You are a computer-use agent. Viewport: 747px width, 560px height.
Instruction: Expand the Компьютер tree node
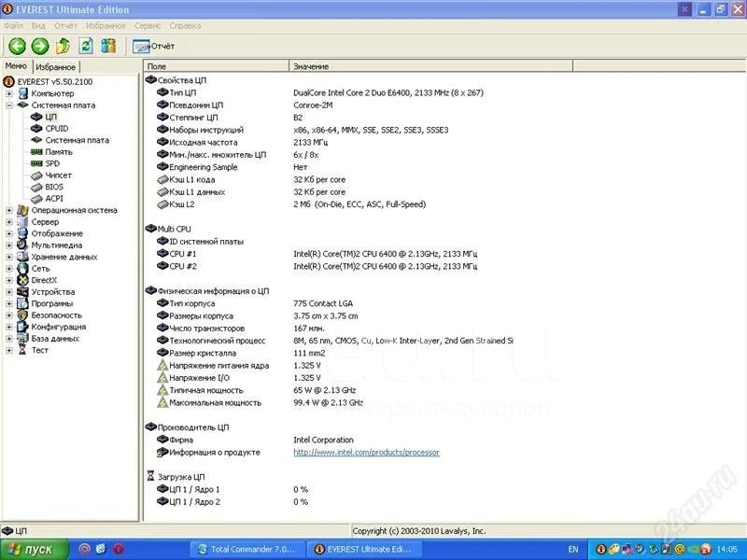point(9,94)
